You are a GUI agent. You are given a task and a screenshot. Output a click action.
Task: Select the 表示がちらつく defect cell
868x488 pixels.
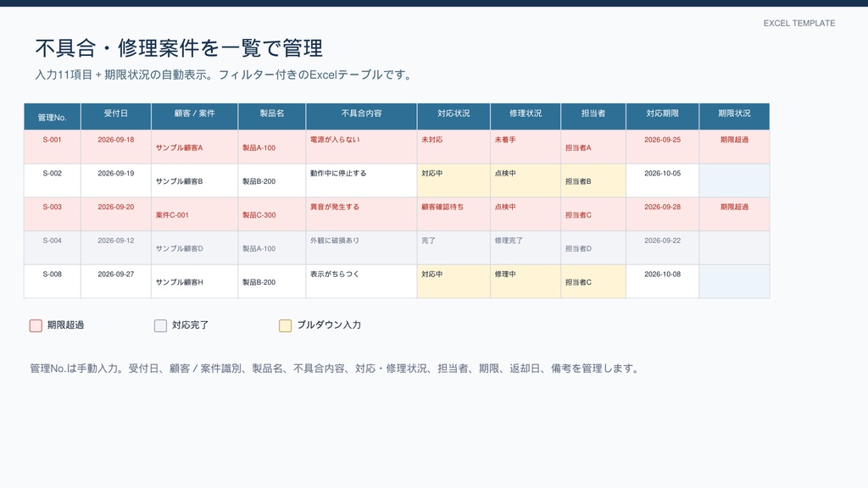tap(361, 282)
